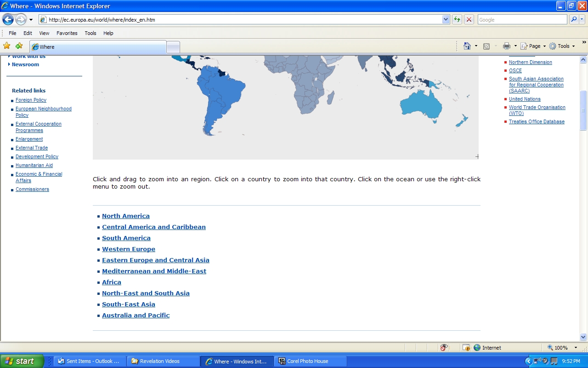Open the Tools gear toolbar menu
Screen dimensions: 588x368
[x=562, y=46]
